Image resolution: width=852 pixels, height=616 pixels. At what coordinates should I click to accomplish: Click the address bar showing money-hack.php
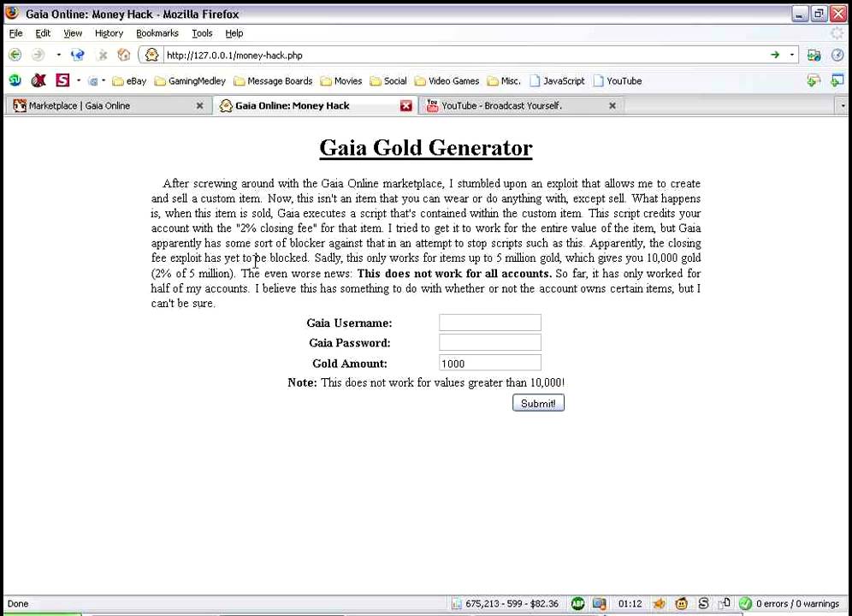464,55
